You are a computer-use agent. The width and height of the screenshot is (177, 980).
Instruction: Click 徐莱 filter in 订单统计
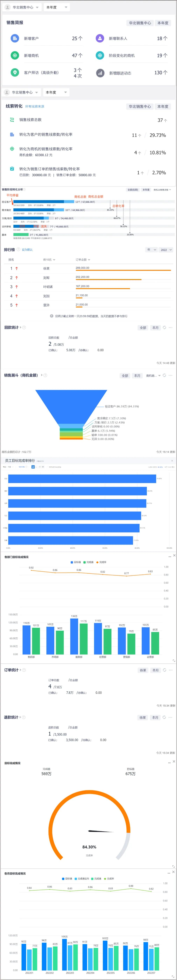pos(143,670)
